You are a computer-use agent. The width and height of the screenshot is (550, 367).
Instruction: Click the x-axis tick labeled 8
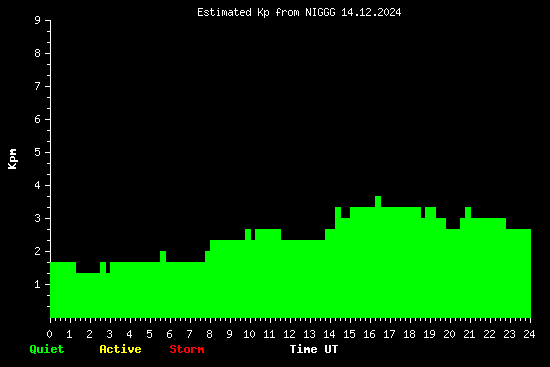(209, 334)
